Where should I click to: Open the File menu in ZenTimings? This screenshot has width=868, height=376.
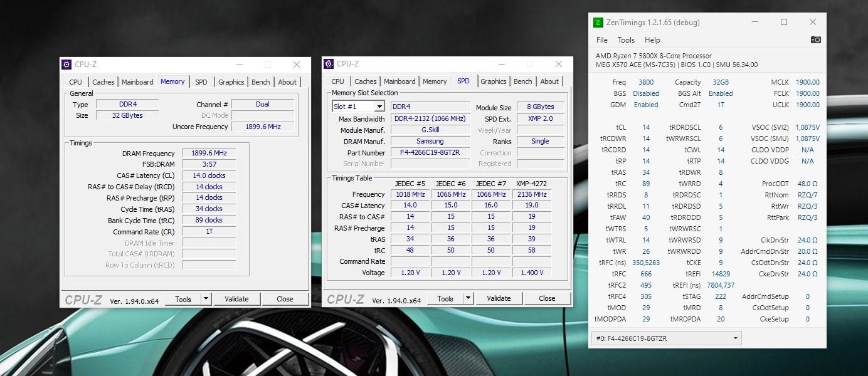[601, 40]
